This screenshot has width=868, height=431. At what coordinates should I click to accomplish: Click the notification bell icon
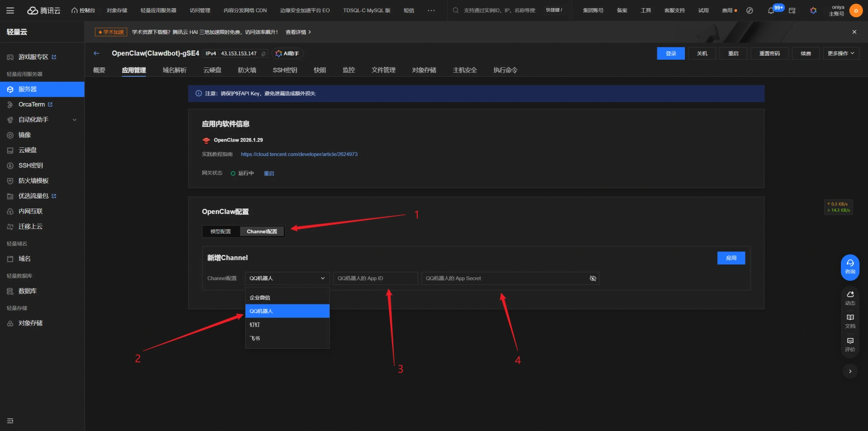tap(771, 10)
